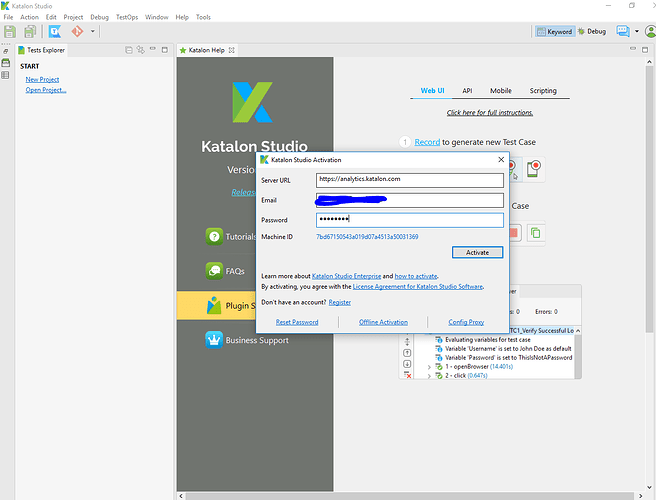Open the Katalon TestOps toolbar icon
The image size is (656, 500).
coord(55,31)
